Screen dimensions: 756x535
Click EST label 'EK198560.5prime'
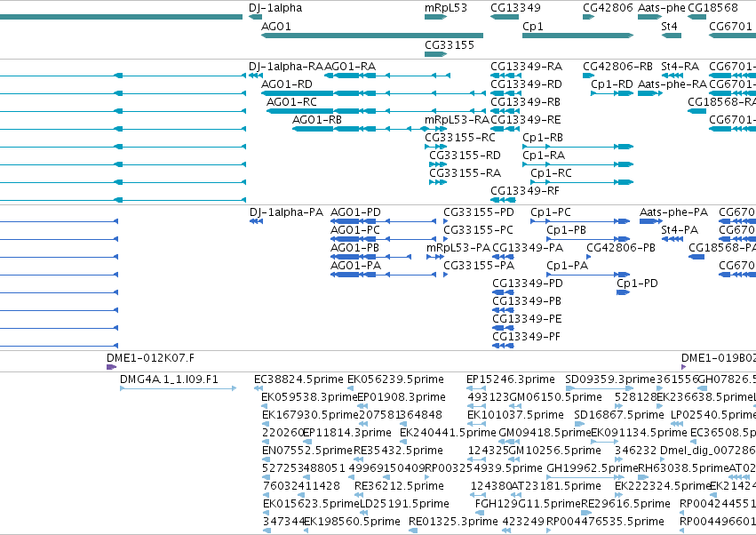(x=352, y=522)
